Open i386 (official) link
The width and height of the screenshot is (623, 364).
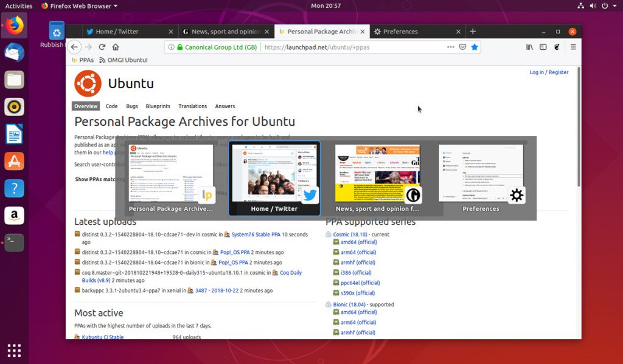click(x=356, y=273)
